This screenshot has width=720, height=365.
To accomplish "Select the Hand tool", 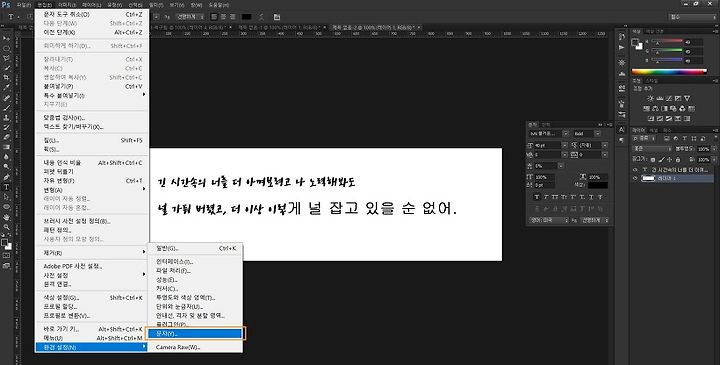I will point(6,217).
